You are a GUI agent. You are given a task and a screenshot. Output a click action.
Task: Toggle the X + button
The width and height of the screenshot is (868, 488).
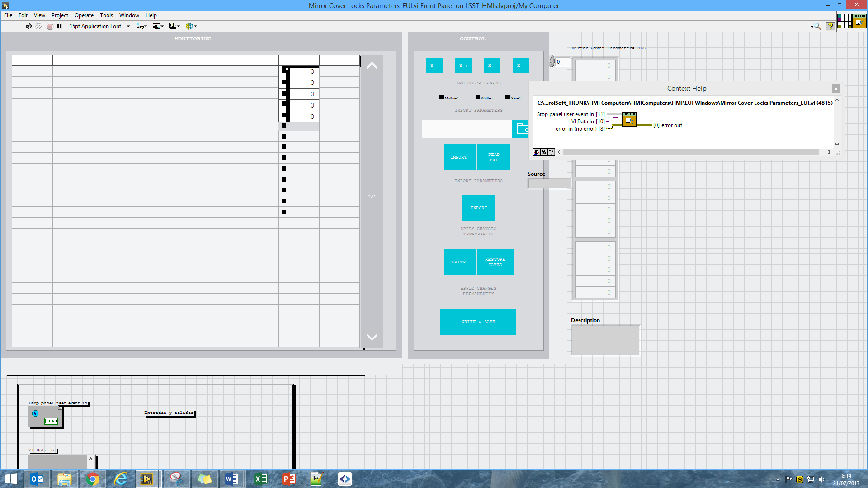(521, 66)
